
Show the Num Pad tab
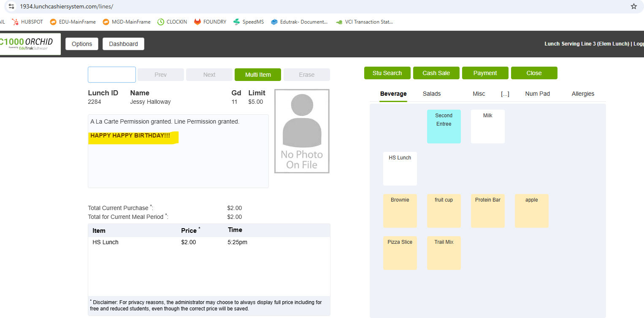537,94
